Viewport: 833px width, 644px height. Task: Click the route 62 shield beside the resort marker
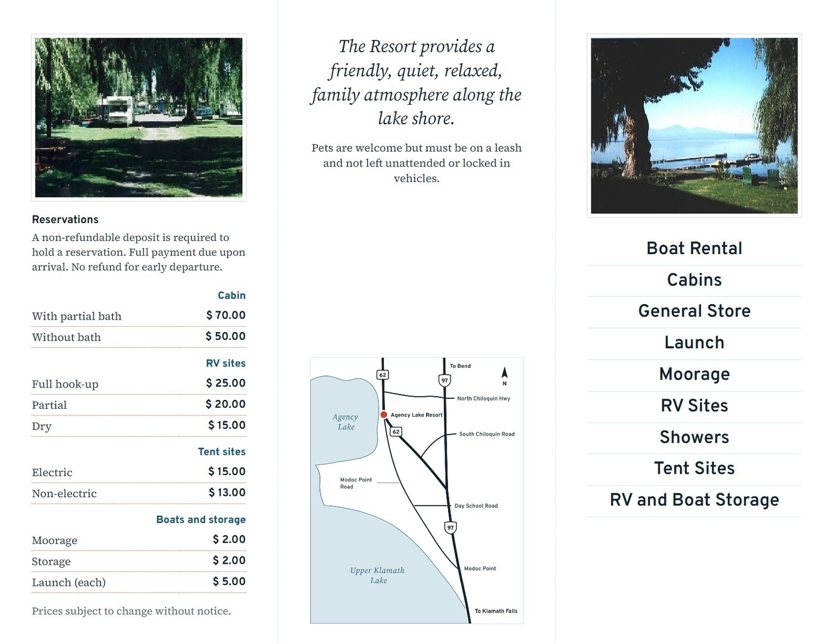(396, 432)
